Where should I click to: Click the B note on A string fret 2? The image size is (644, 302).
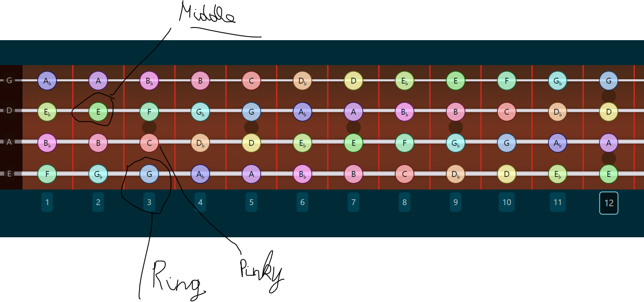tap(98, 143)
